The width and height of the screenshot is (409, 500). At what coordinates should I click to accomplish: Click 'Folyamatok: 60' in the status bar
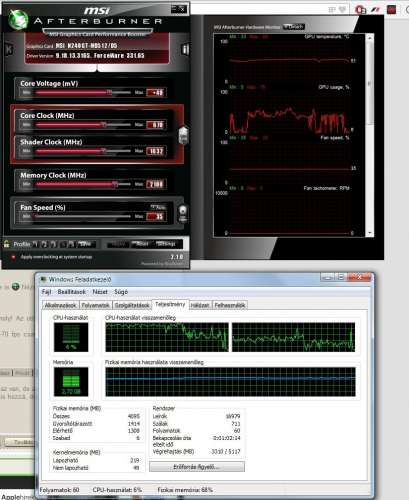pos(59,490)
